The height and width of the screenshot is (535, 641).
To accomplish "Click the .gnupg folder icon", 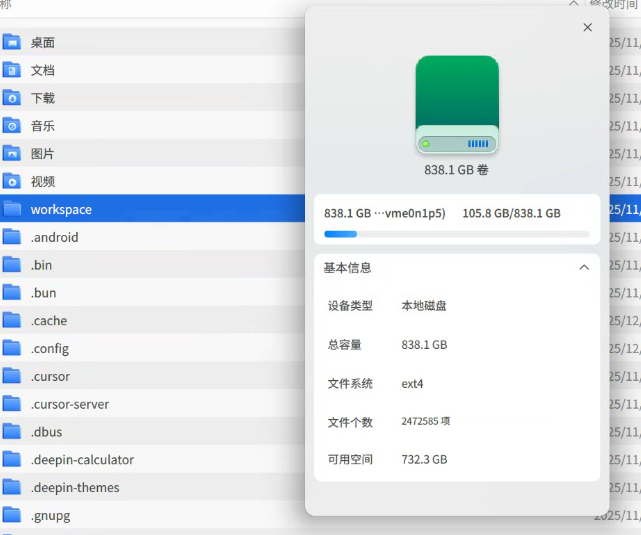I will (x=11, y=515).
